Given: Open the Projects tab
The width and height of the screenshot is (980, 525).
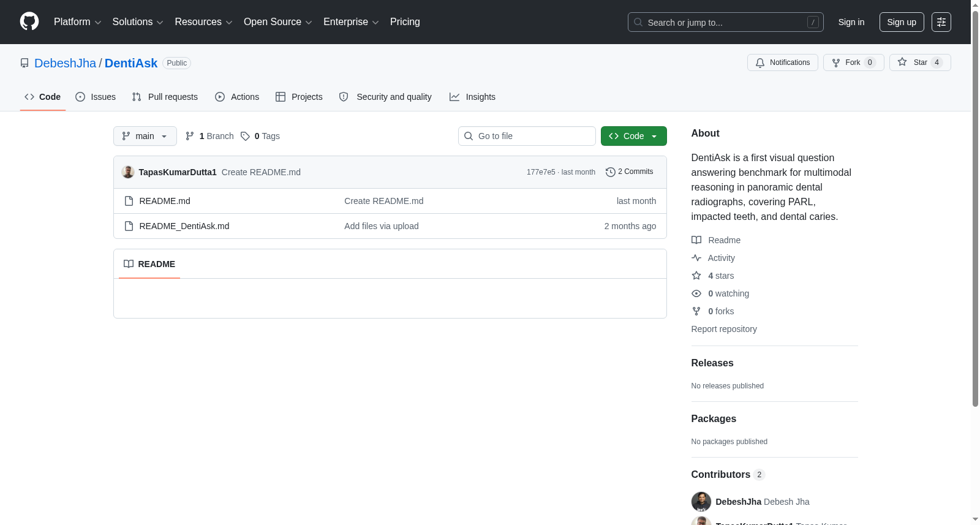Looking at the screenshot, I should point(299,97).
